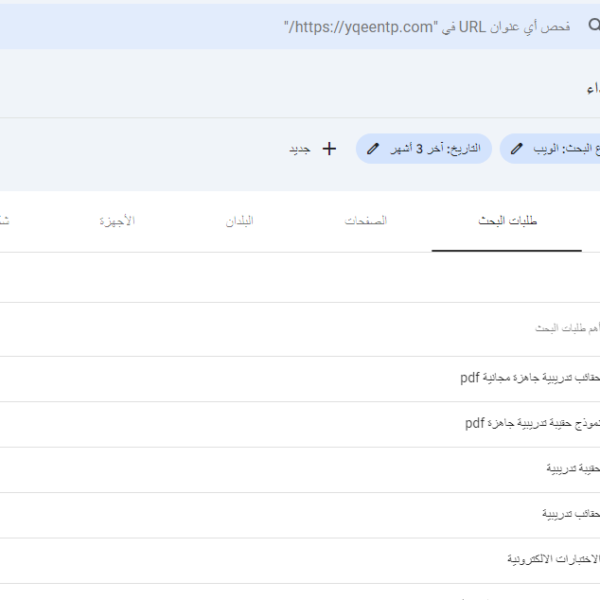The width and height of the screenshot is (600, 600).
Task: Edit the date filter pencil icon
Action: (x=373, y=148)
